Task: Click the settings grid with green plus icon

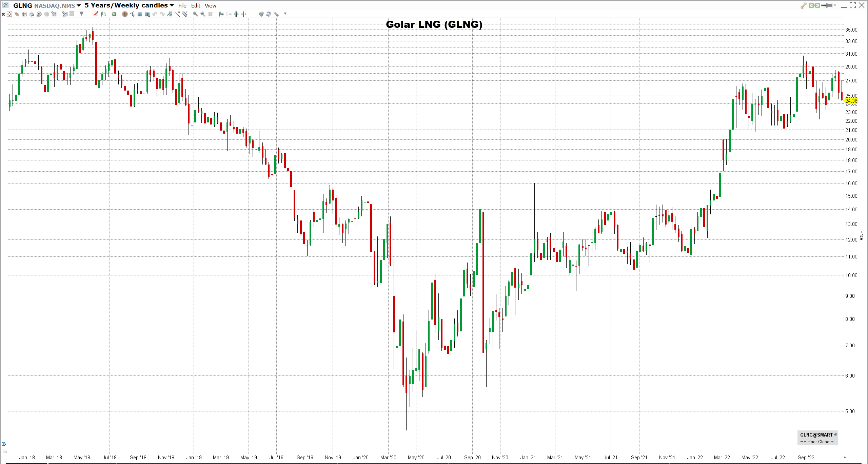Action: click(x=54, y=14)
